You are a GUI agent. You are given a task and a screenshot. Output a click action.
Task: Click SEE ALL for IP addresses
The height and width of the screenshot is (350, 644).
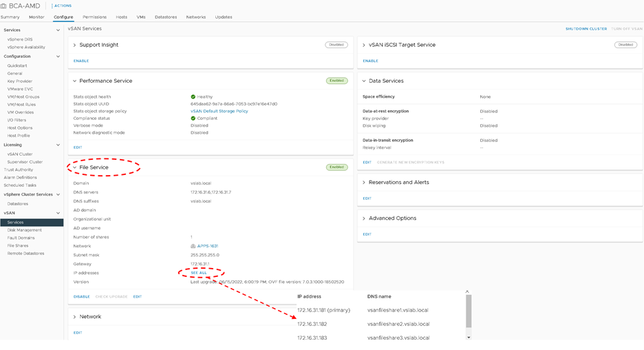198,273
